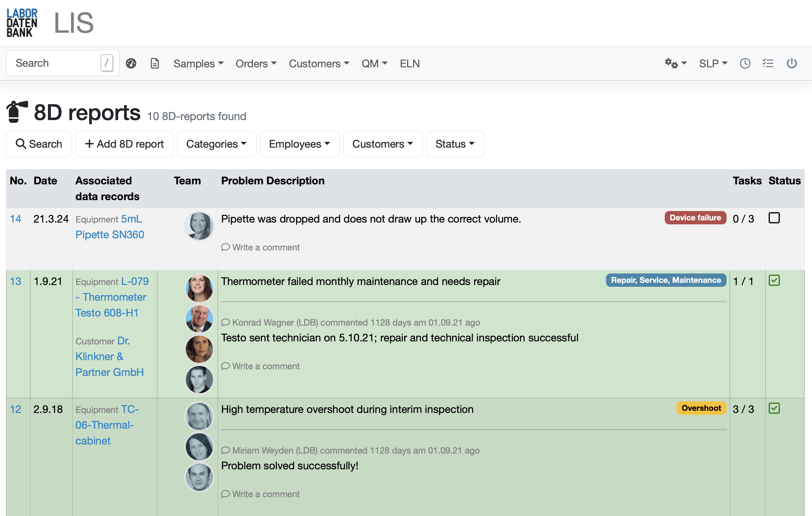Click the clock history icon

pyautogui.click(x=745, y=63)
